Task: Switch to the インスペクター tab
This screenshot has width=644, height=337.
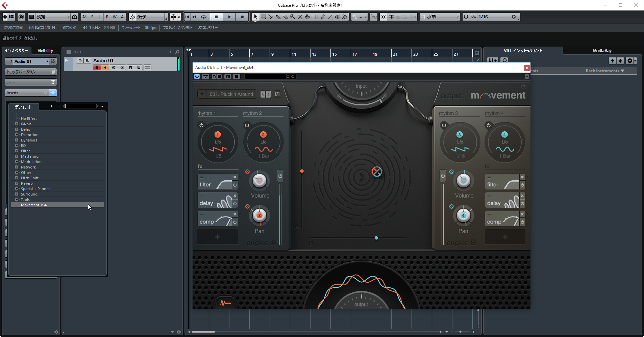Action: (x=17, y=51)
